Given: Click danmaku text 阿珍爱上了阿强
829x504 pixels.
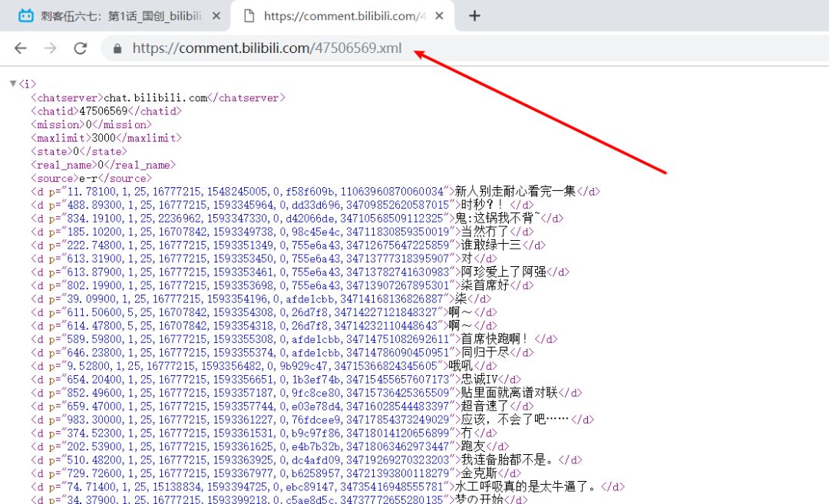Looking at the screenshot, I should pos(504,272).
